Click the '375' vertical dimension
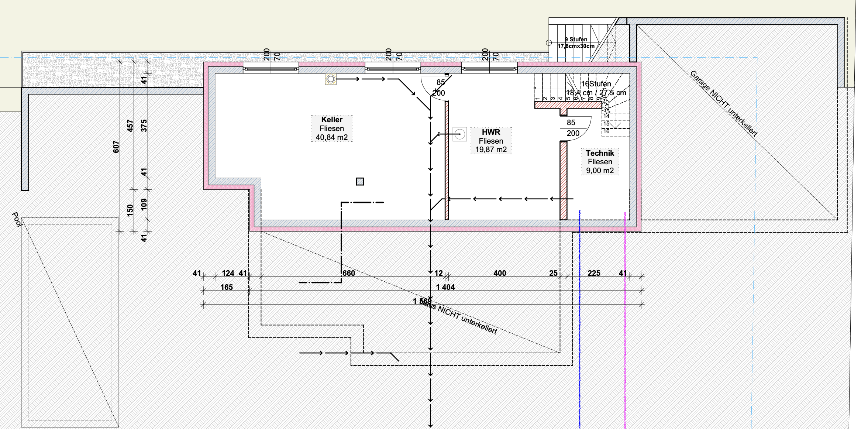868x429 pixels. point(144,126)
